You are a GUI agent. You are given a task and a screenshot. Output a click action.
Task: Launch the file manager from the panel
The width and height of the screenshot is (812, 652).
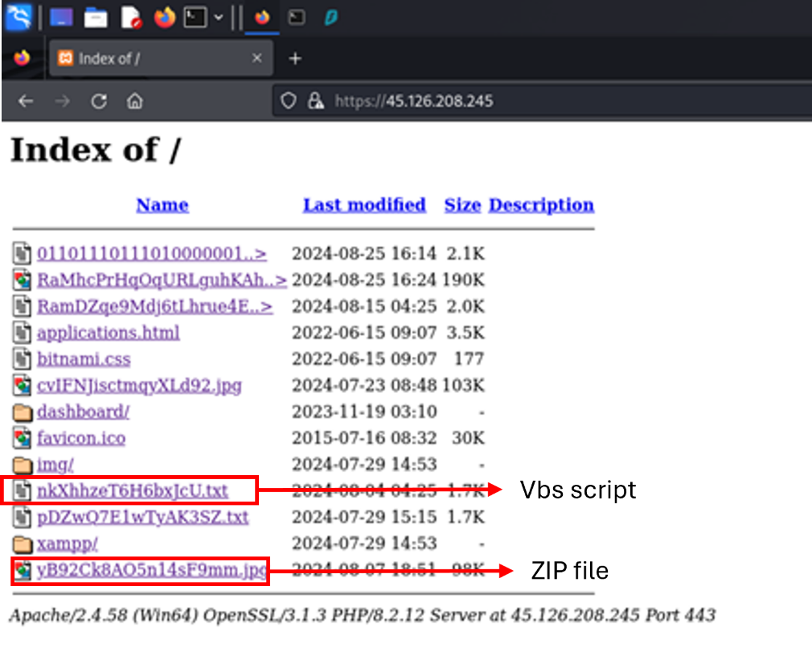[x=96, y=17]
